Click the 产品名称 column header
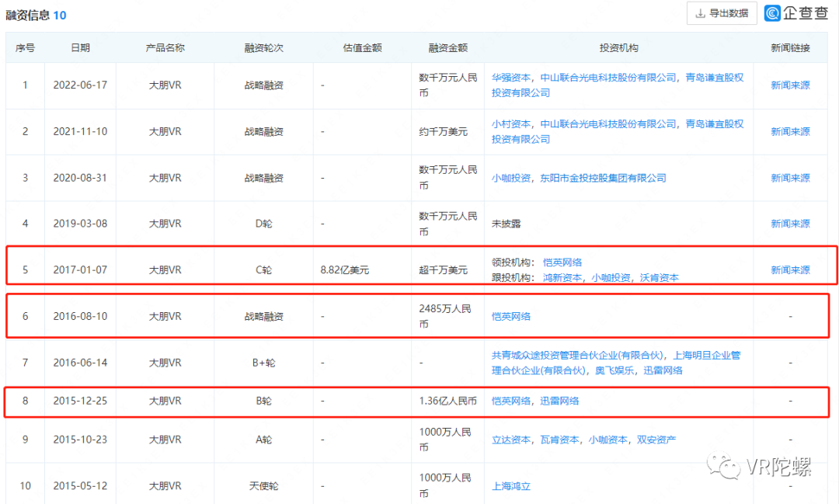This screenshot has width=839, height=504. point(165,47)
